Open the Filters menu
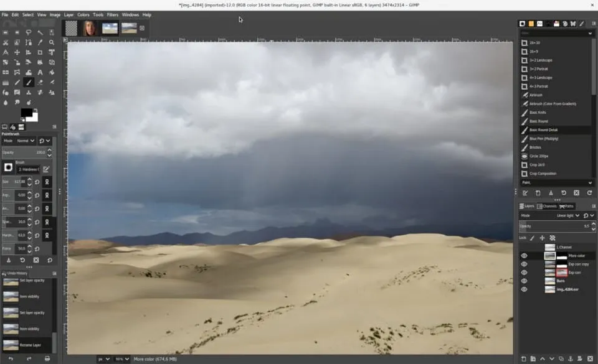The width and height of the screenshot is (598, 364). [x=112, y=15]
